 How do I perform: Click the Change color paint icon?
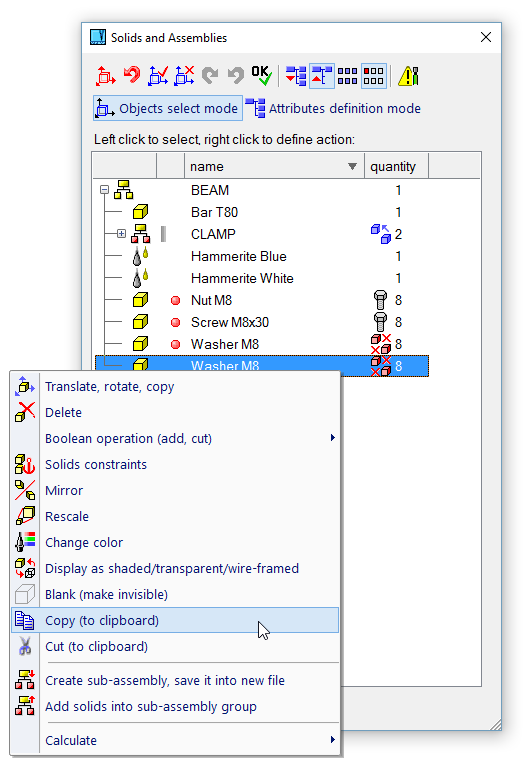[25, 542]
